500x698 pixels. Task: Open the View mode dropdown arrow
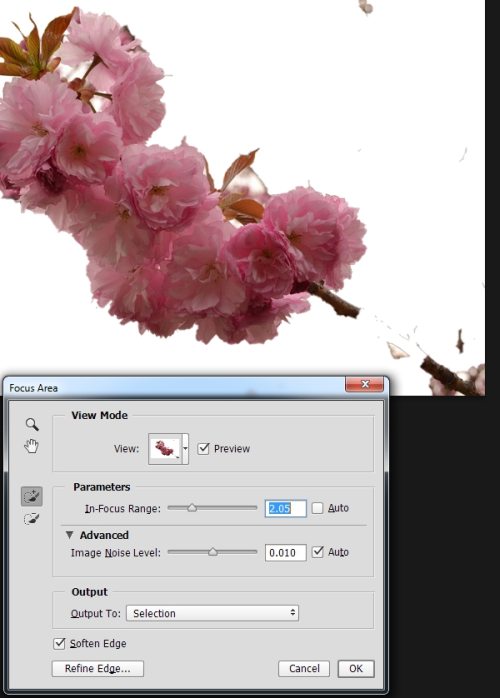[186, 448]
